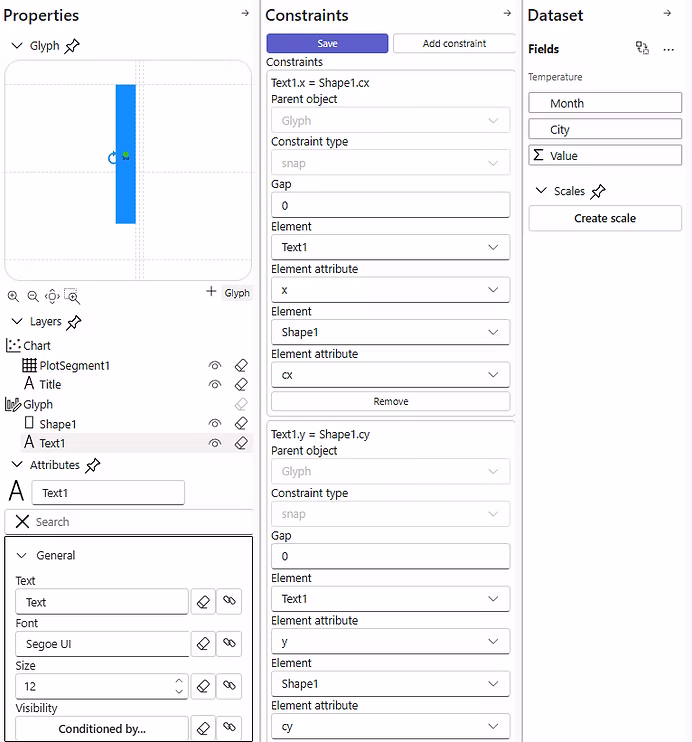692x742 pixels.
Task: Save the constraints
Action: [x=327, y=44]
